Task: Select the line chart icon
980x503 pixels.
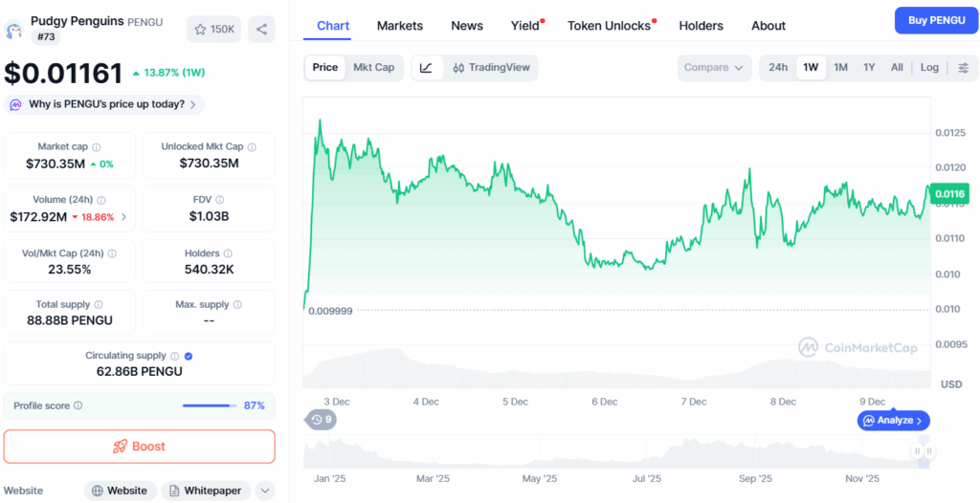Action: pyautogui.click(x=427, y=68)
